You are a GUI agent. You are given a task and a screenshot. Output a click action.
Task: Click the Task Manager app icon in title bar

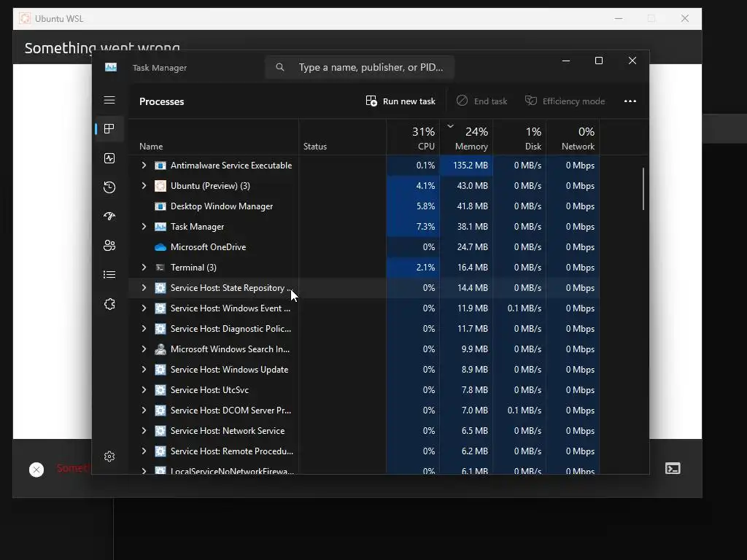pyautogui.click(x=111, y=67)
